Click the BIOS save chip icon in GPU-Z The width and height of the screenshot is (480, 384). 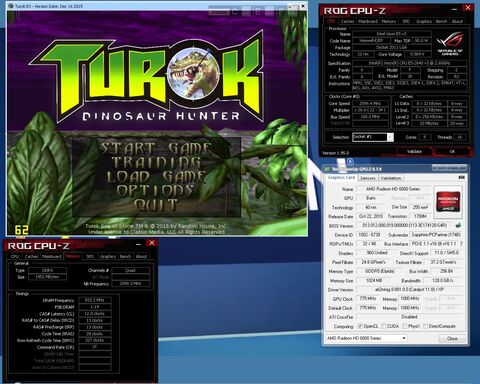click(458, 226)
